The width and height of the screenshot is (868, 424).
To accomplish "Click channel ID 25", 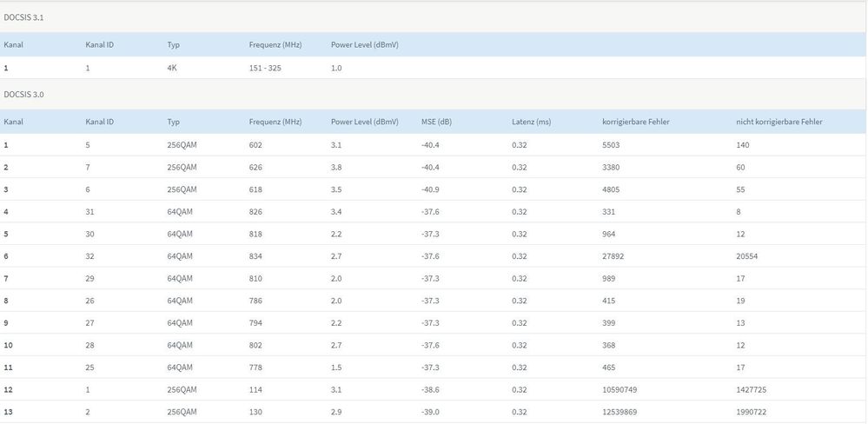I will (x=89, y=367).
